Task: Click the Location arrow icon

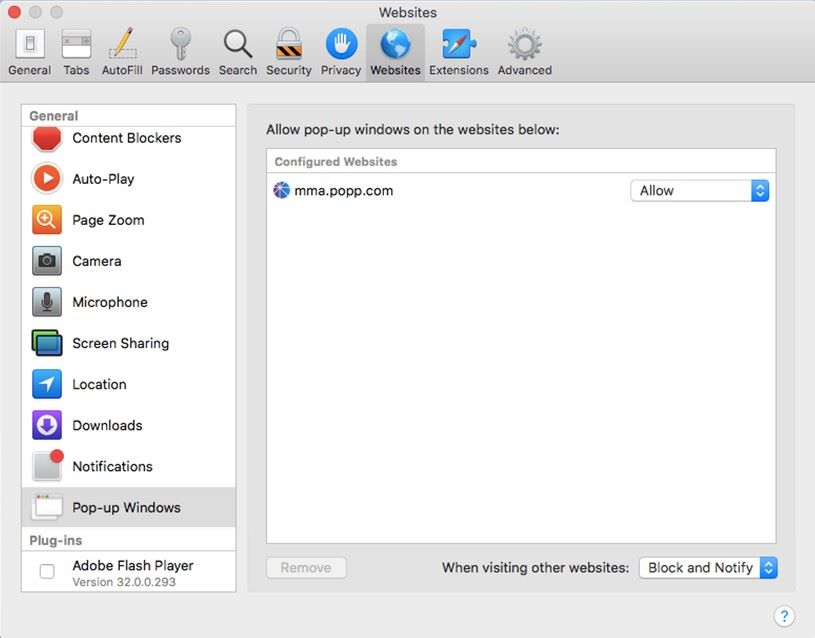Action: [47, 384]
